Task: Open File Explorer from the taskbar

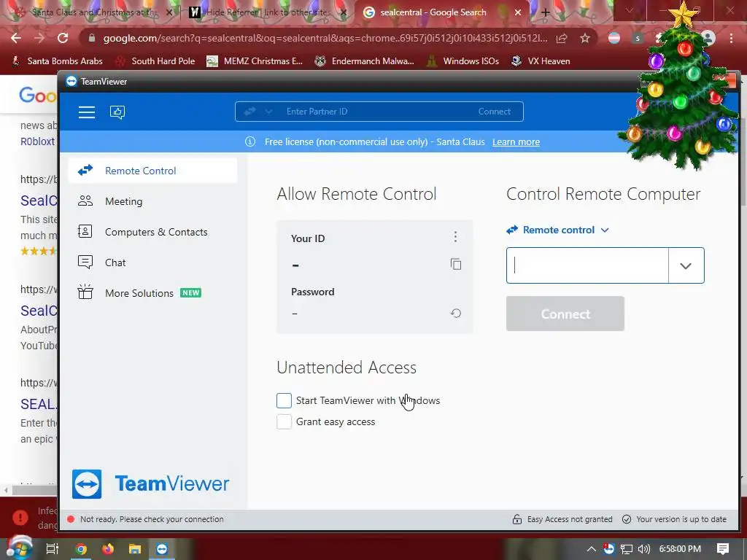Action: 135,549
